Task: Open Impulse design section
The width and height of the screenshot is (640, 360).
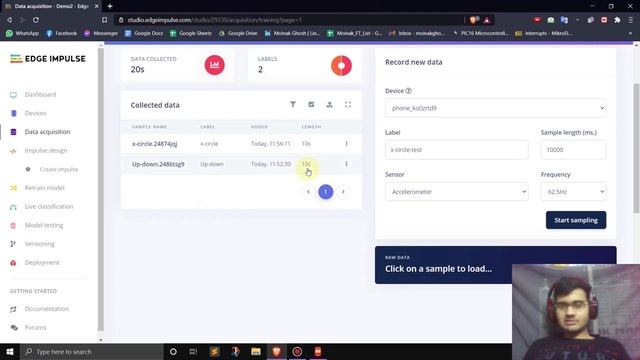Action: pos(38,151)
